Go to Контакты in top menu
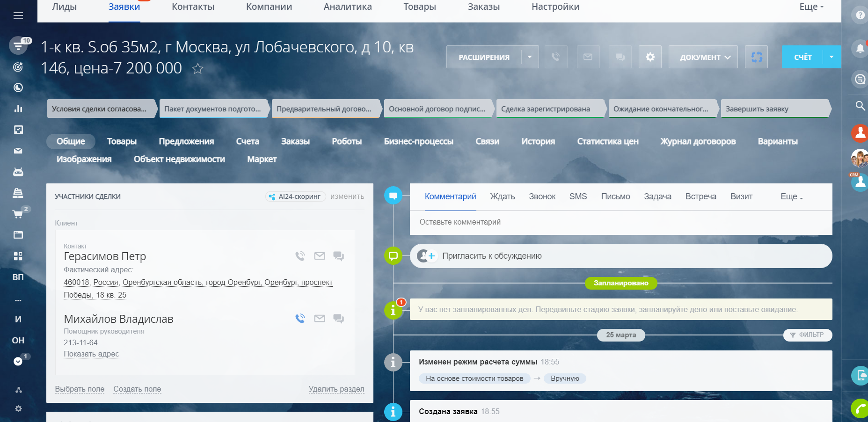This screenshot has height=422, width=868. (193, 7)
